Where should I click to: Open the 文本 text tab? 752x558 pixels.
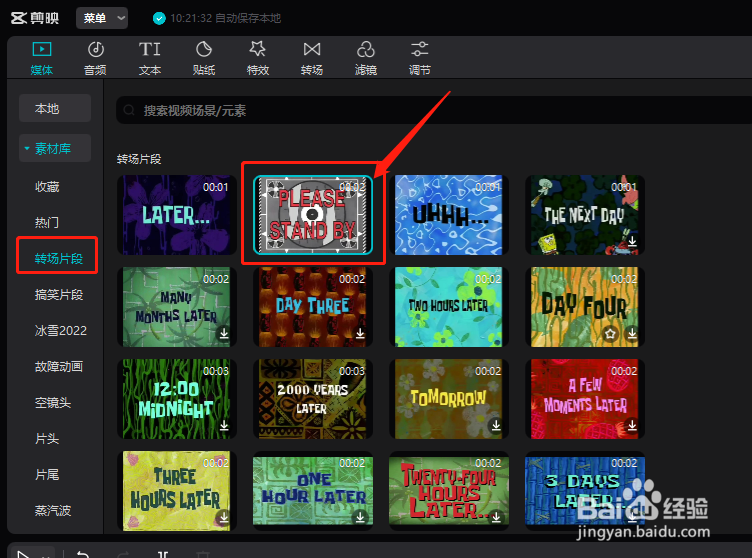point(150,58)
